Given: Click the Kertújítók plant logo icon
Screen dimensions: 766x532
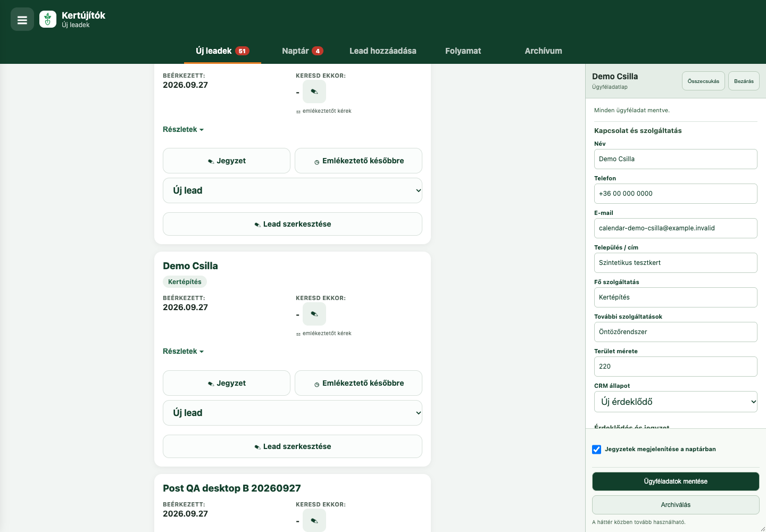Looking at the screenshot, I should click(x=48, y=20).
